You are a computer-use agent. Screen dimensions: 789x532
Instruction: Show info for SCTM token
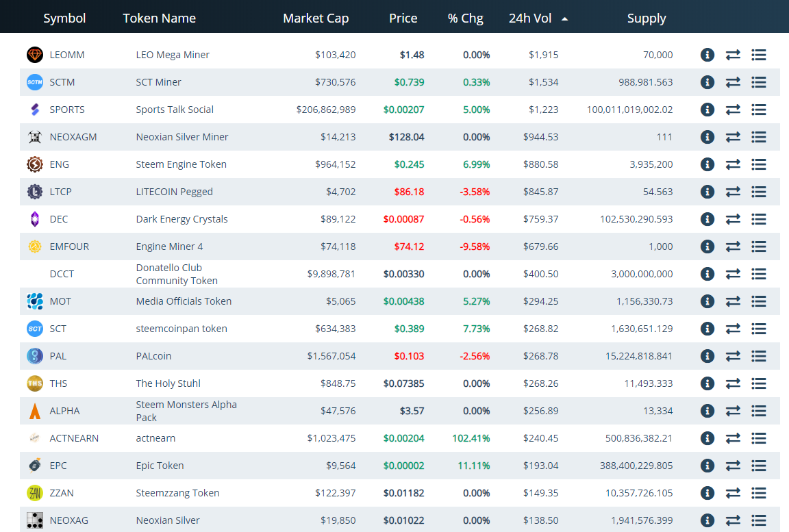click(x=707, y=82)
